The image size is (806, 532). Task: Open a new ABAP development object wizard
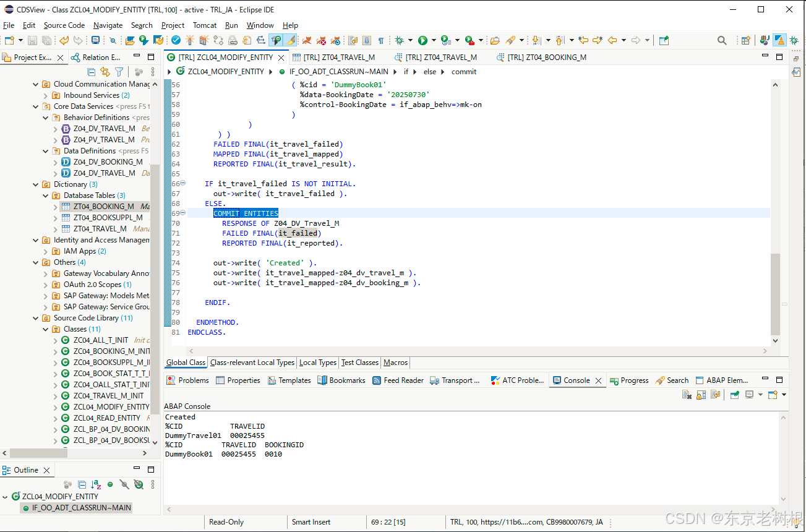9,40
